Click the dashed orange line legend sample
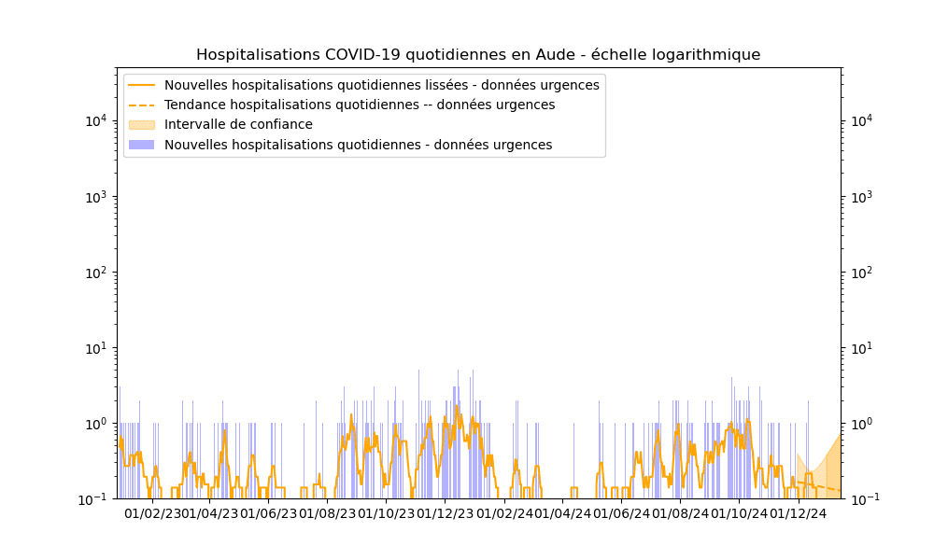The height and width of the screenshot is (560, 934). pyautogui.click(x=142, y=105)
